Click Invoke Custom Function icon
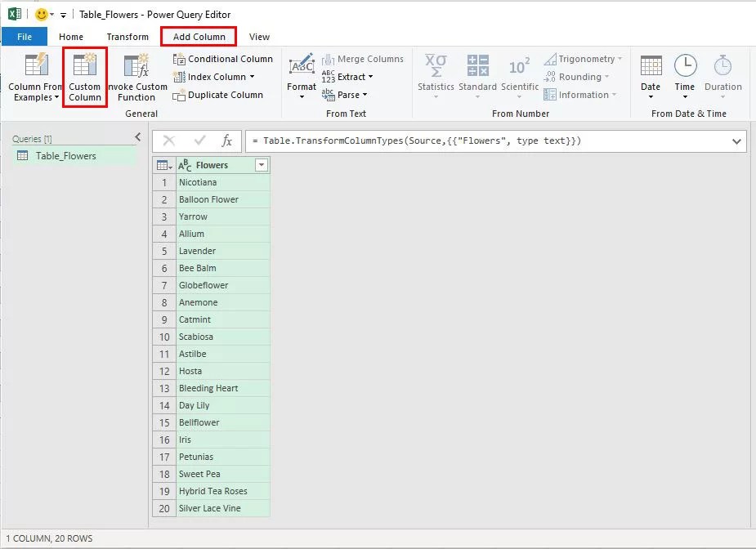 [x=137, y=65]
